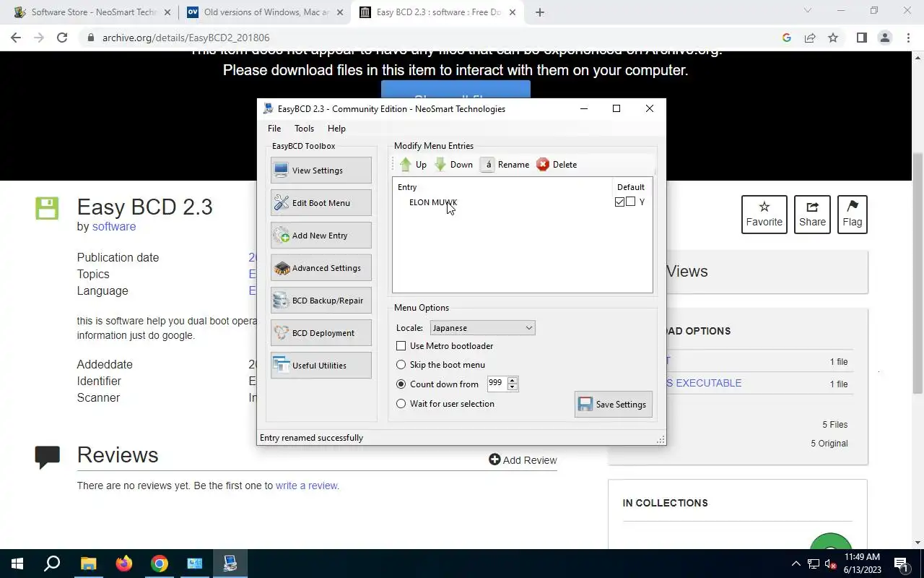Open Google icon in address bar
This screenshot has height=578, width=924.
[x=787, y=38]
